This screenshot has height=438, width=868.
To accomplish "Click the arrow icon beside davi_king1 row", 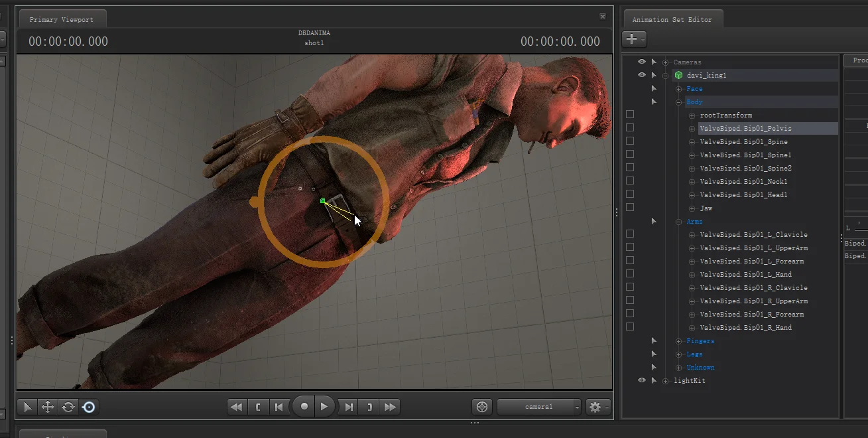I will (x=654, y=76).
